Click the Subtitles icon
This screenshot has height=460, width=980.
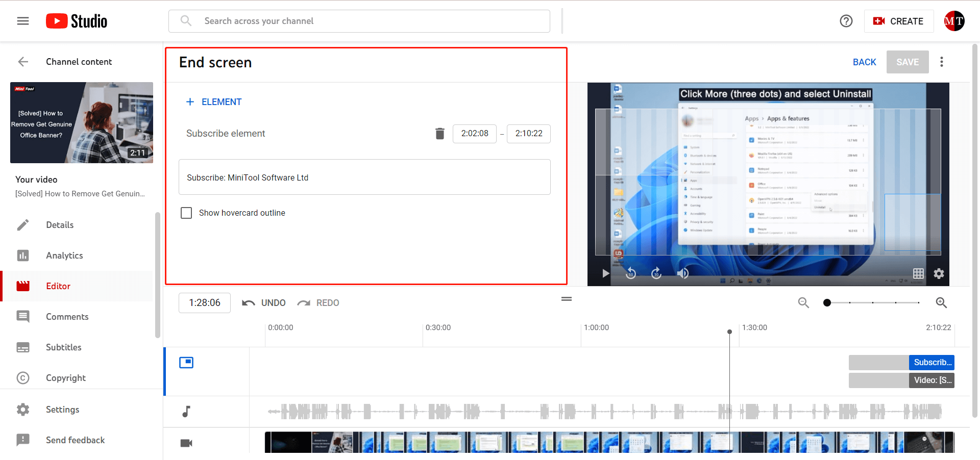[23, 347]
